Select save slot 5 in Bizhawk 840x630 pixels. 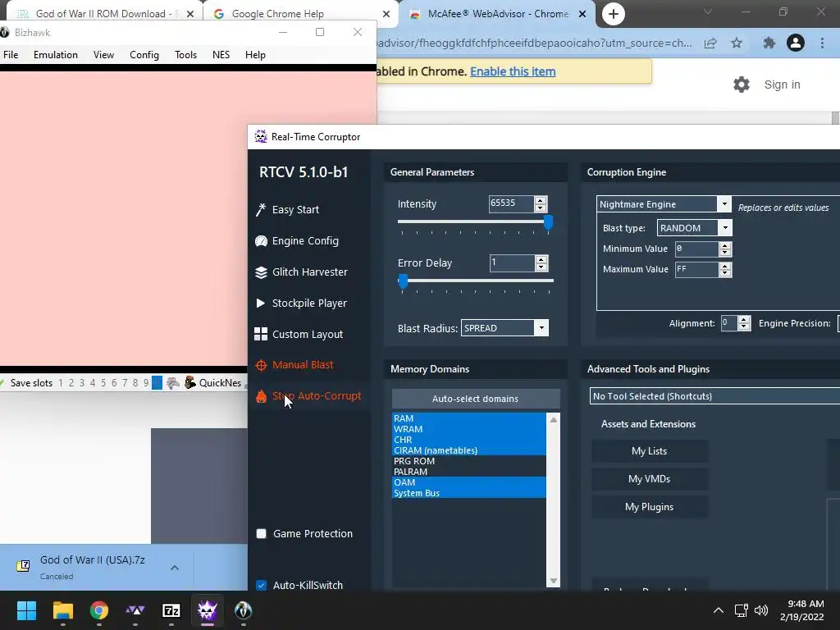(103, 382)
